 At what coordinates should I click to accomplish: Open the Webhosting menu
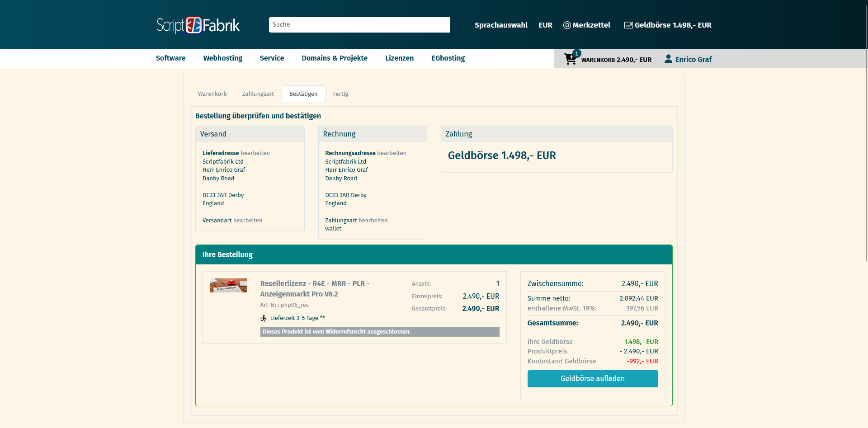223,58
